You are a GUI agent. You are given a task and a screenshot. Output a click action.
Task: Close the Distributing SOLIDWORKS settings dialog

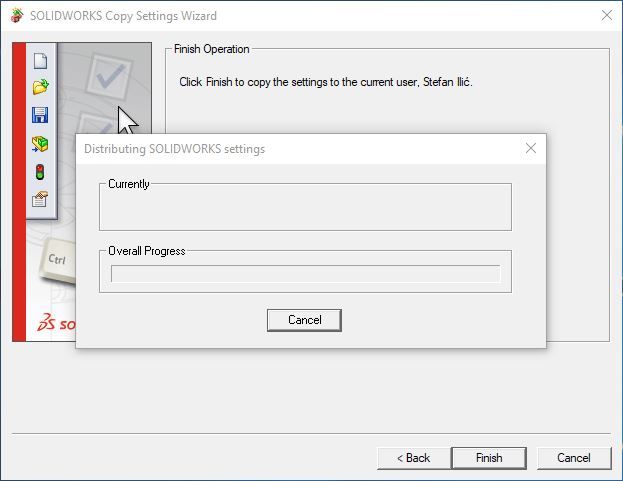pos(531,149)
